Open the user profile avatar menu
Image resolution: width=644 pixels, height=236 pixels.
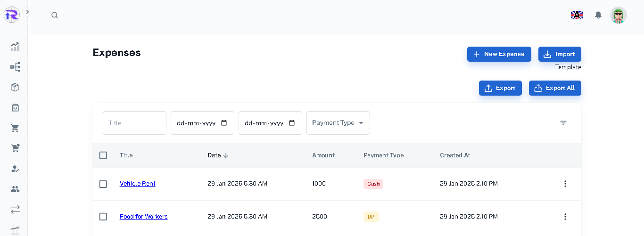click(619, 15)
